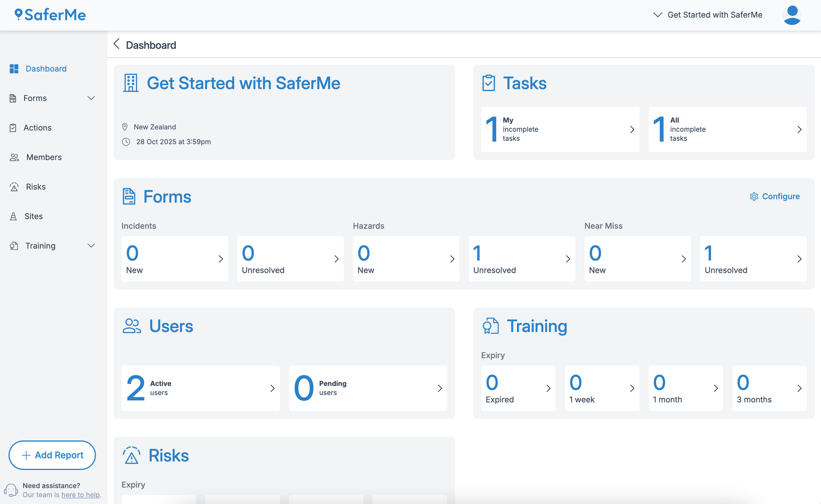Open My incomplete tasks
The image size is (821, 504).
560,129
